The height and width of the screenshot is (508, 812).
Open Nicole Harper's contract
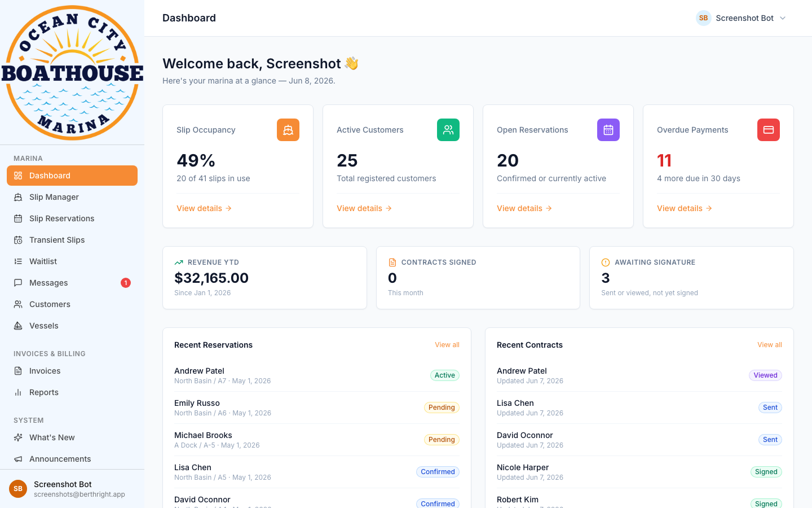click(x=639, y=472)
